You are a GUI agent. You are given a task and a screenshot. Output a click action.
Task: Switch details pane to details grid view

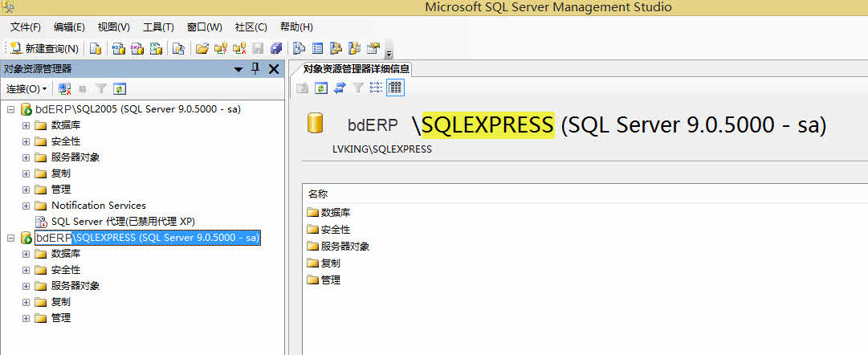[395, 88]
